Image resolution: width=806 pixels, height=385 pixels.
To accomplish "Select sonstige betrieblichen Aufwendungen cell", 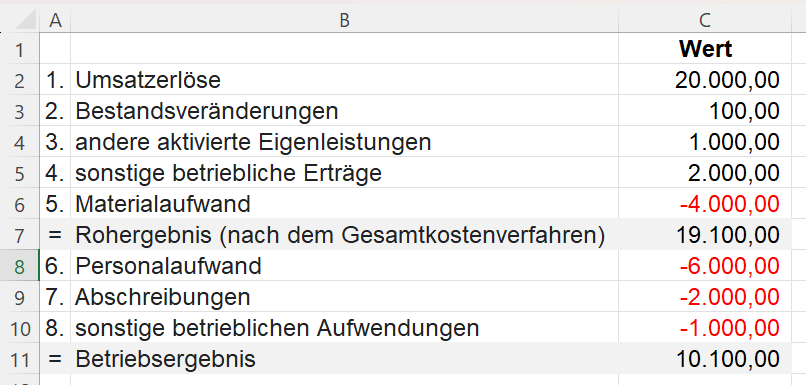I will (x=344, y=327).
